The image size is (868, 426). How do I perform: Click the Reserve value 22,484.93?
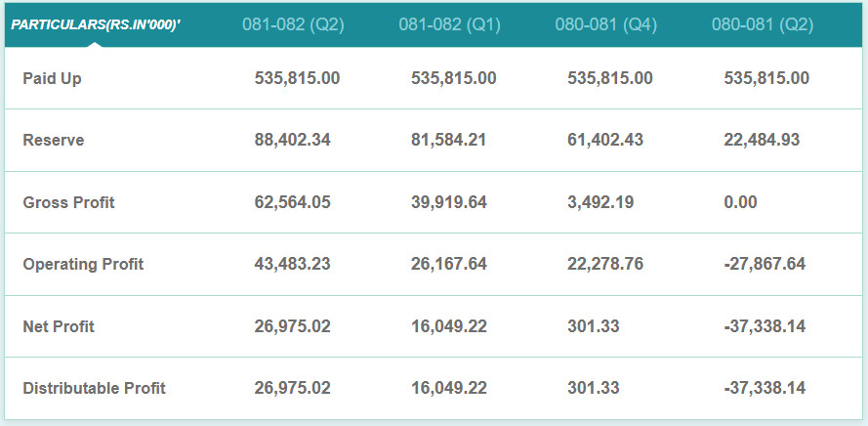[762, 140]
